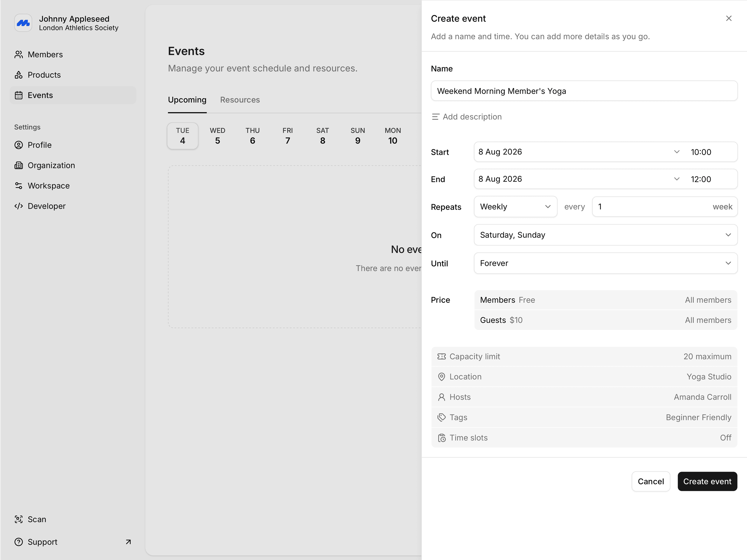Screen dimensions: 747x560
Task: Click the Add description lines icon
Action: 436,117
